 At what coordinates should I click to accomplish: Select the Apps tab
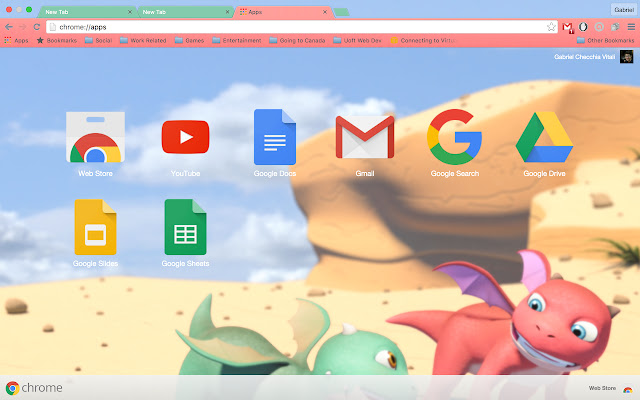point(282,12)
